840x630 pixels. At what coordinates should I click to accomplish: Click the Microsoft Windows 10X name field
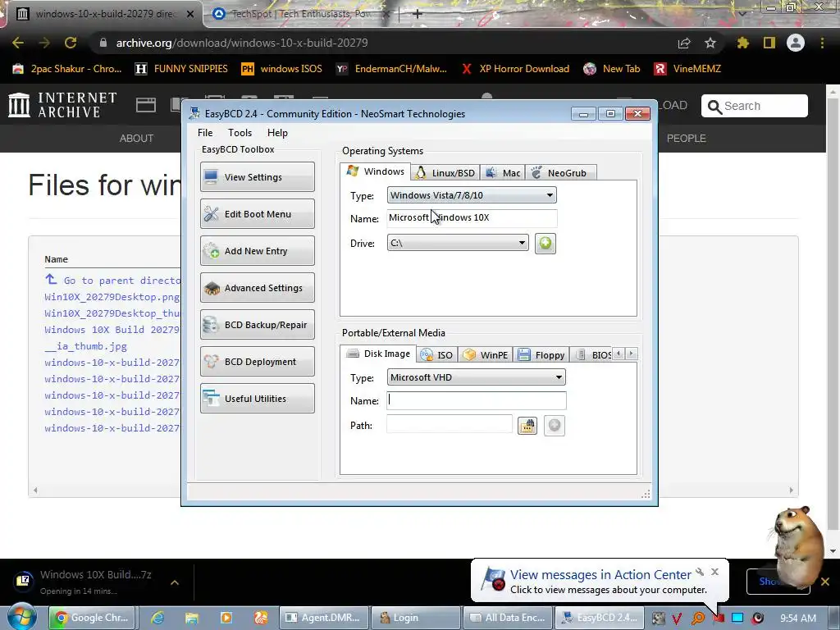pyautogui.click(x=472, y=217)
